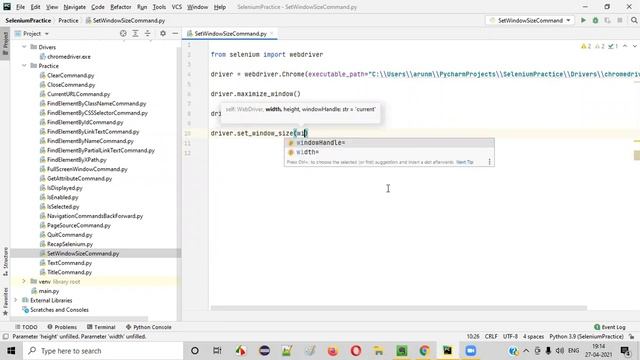Open Project panel settings gear
The image size is (640, 360).
(163, 33)
